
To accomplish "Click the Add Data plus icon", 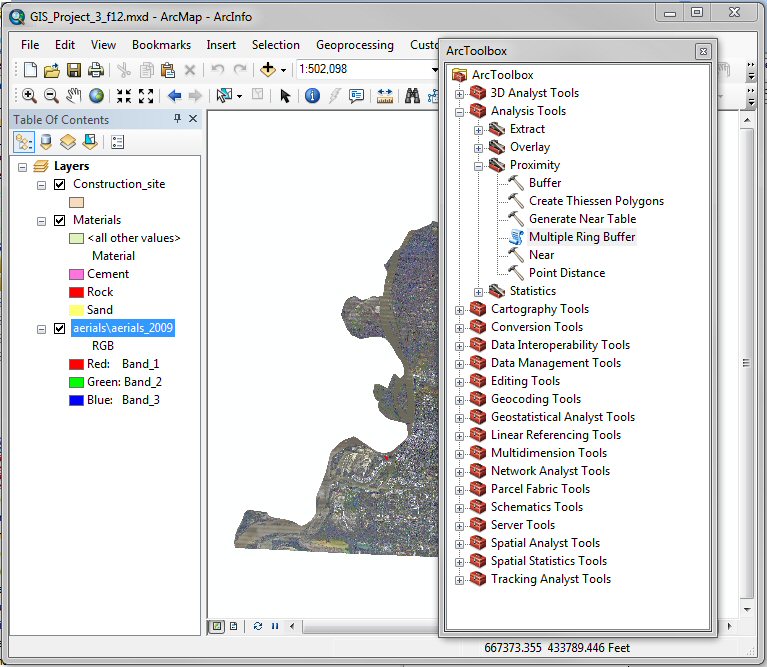I will 268,69.
